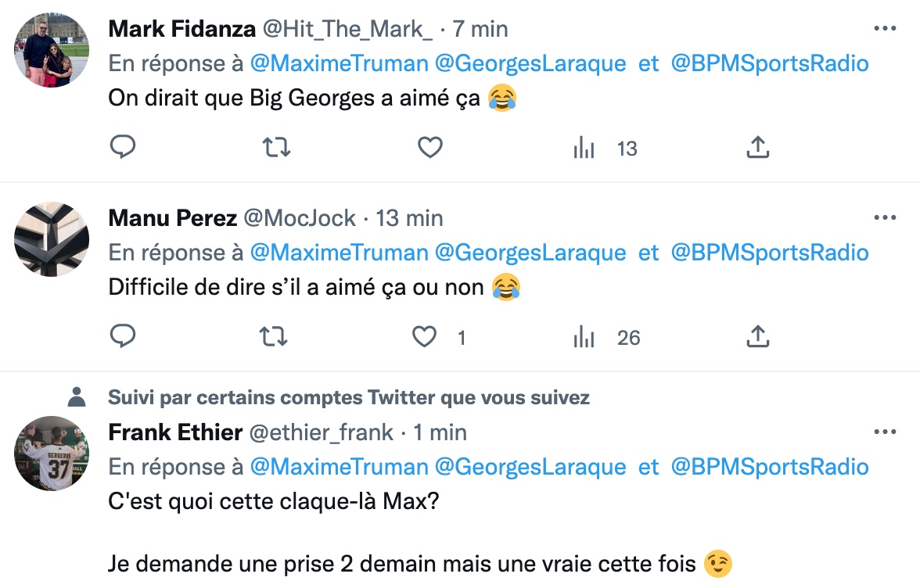
Task: View analytics on Mark Fidanza's tweet
Action: tap(584, 148)
